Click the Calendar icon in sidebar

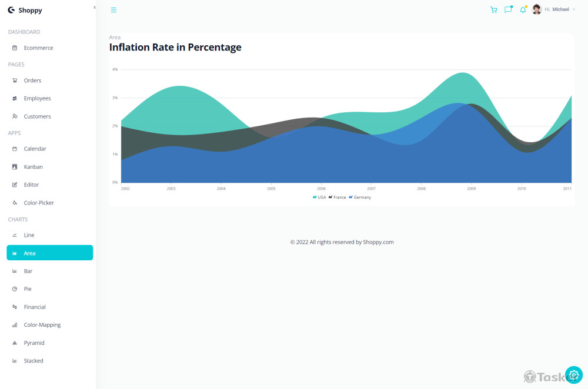pyautogui.click(x=15, y=149)
